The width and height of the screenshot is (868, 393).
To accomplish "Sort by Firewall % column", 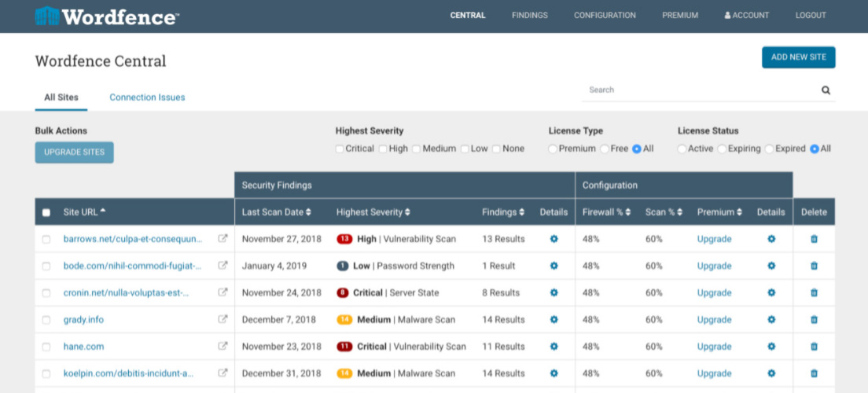I will (606, 212).
